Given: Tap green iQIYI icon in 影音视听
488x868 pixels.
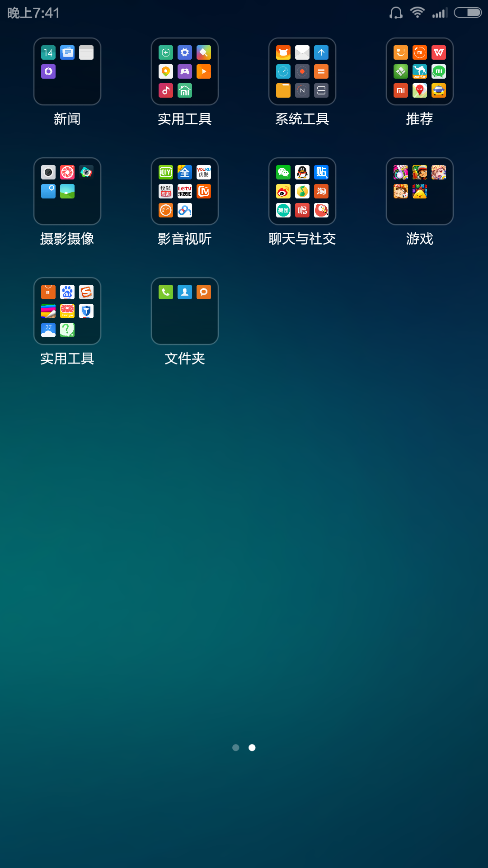Looking at the screenshot, I should [166, 172].
